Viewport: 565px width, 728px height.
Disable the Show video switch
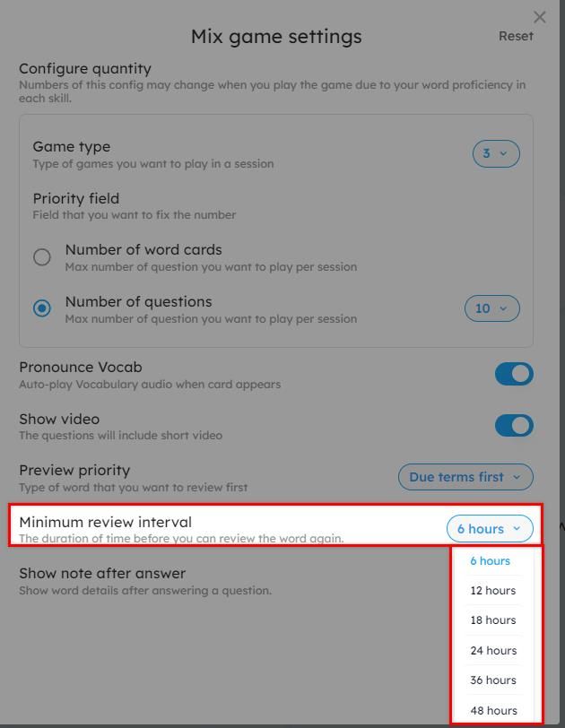[x=514, y=426]
